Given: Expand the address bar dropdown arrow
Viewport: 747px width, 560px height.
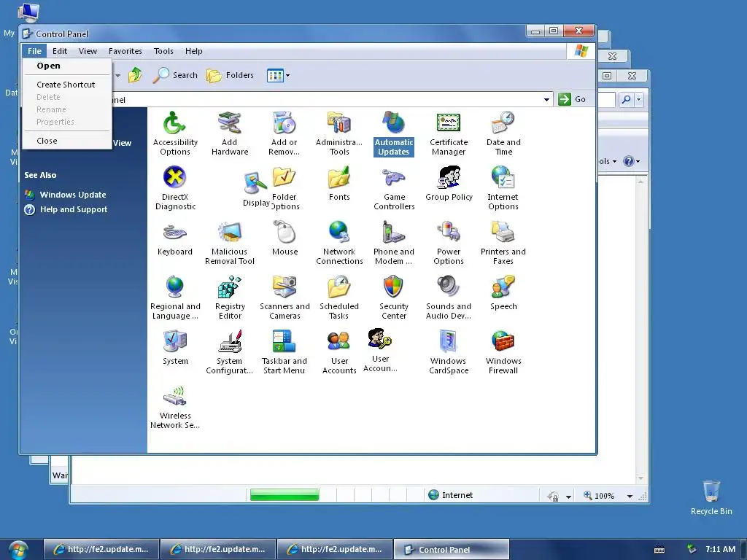Looking at the screenshot, I should pyautogui.click(x=546, y=99).
